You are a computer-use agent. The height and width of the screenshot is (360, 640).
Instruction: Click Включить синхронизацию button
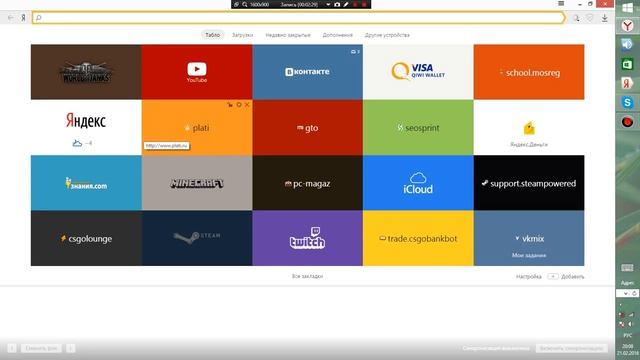click(x=571, y=348)
